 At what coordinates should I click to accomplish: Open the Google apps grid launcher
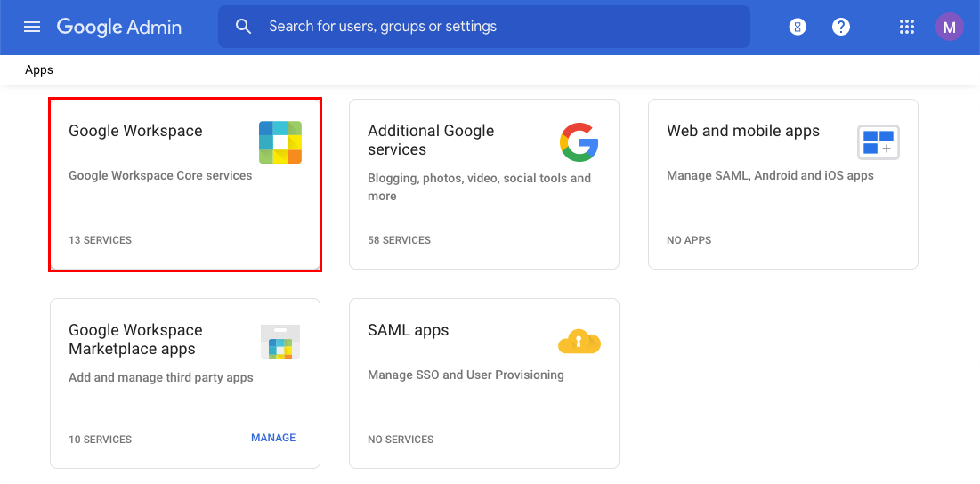907,27
